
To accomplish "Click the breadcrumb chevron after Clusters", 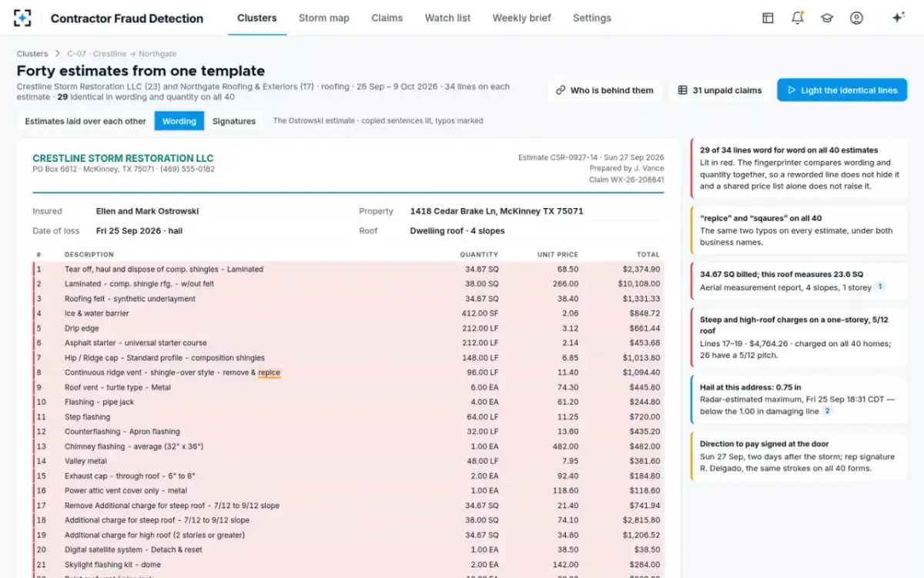I will click(x=58, y=54).
